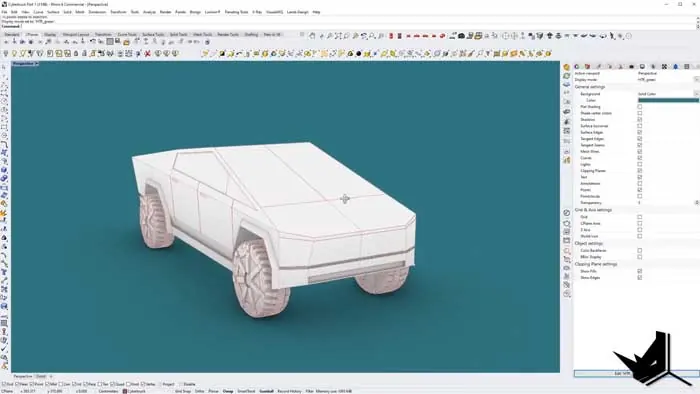
Task: Toggle the Curves checkbox
Action: [640, 158]
